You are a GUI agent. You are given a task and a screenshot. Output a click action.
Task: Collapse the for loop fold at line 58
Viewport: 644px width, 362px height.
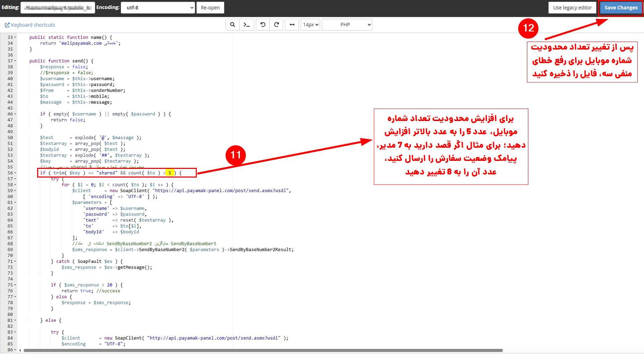click(15, 185)
